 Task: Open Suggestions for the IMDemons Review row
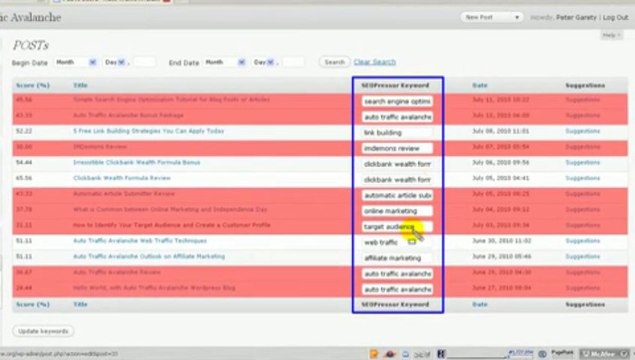click(x=582, y=147)
